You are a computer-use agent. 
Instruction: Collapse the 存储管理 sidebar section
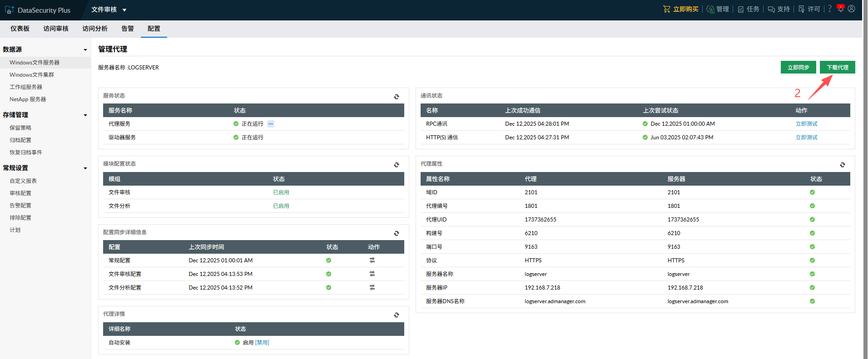[85, 115]
